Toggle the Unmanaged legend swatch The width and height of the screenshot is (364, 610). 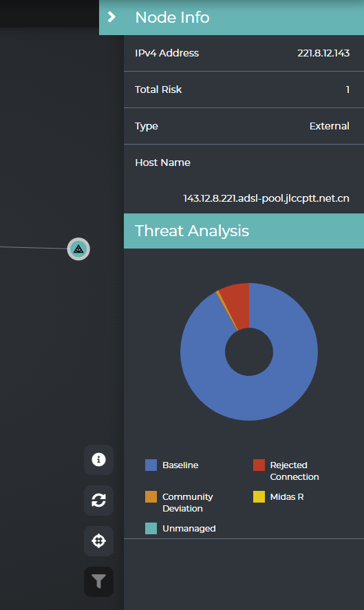tap(151, 528)
